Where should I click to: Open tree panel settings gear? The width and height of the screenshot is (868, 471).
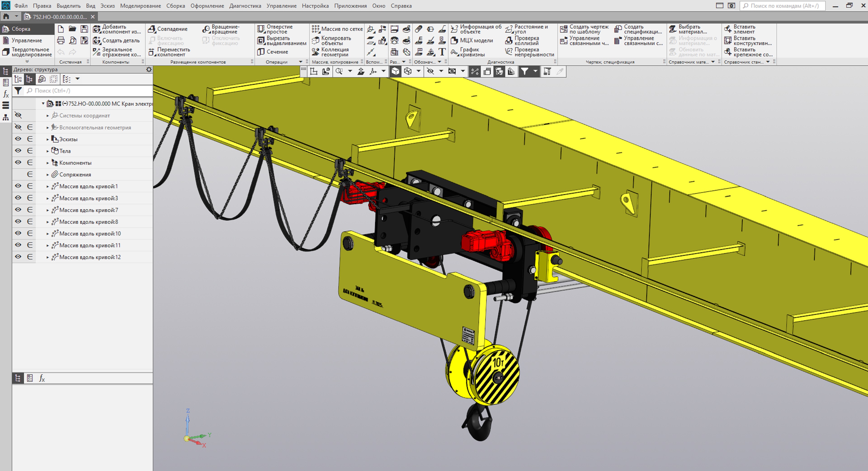(149, 69)
